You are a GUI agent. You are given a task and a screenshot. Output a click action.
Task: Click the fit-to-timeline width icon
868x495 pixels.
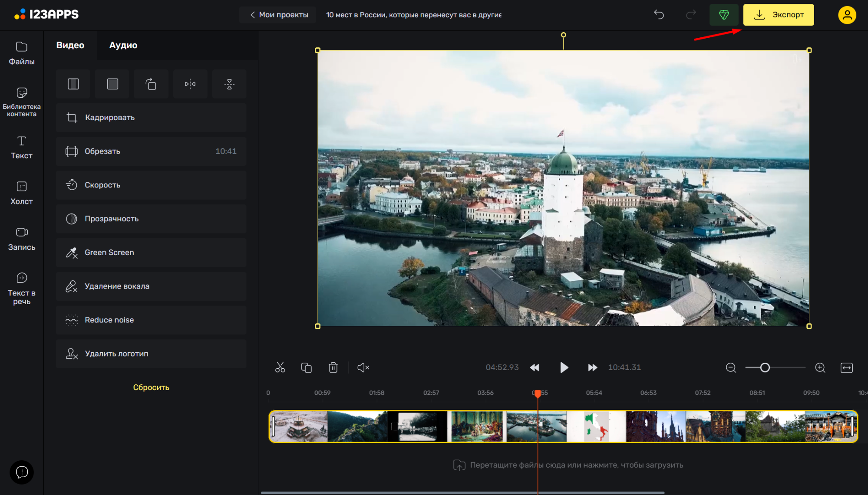click(846, 367)
